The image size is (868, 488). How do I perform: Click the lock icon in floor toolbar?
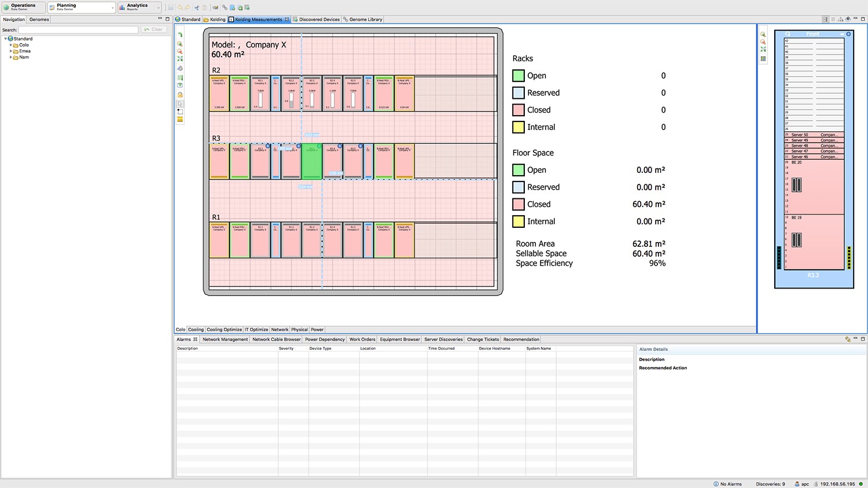pyautogui.click(x=180, y=95)
